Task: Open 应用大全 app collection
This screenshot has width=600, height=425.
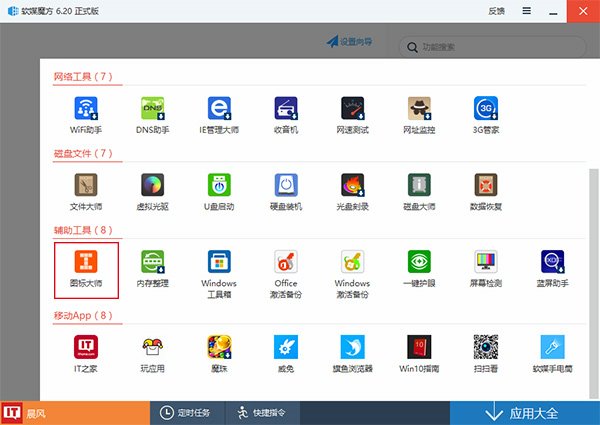Action: click(x=525, y=413)
